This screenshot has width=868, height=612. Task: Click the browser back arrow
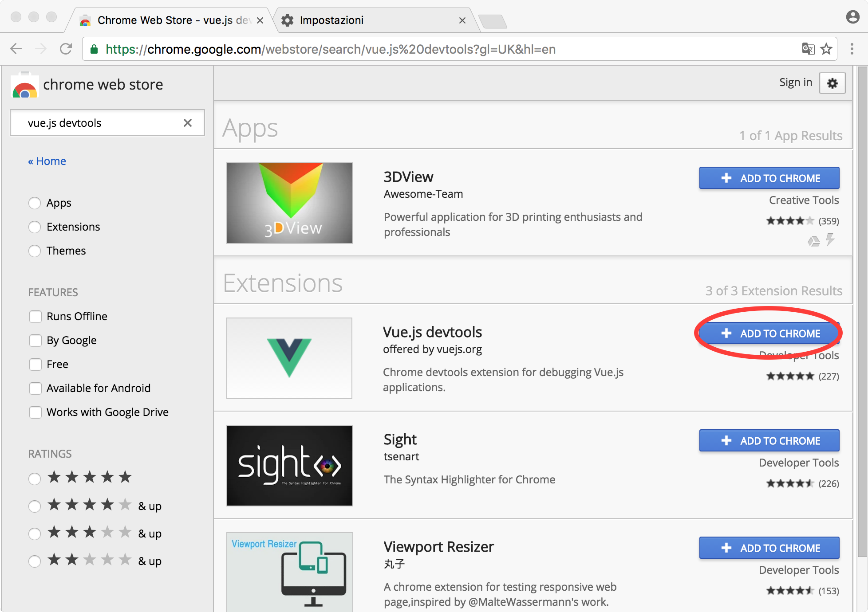coord(16,49)
